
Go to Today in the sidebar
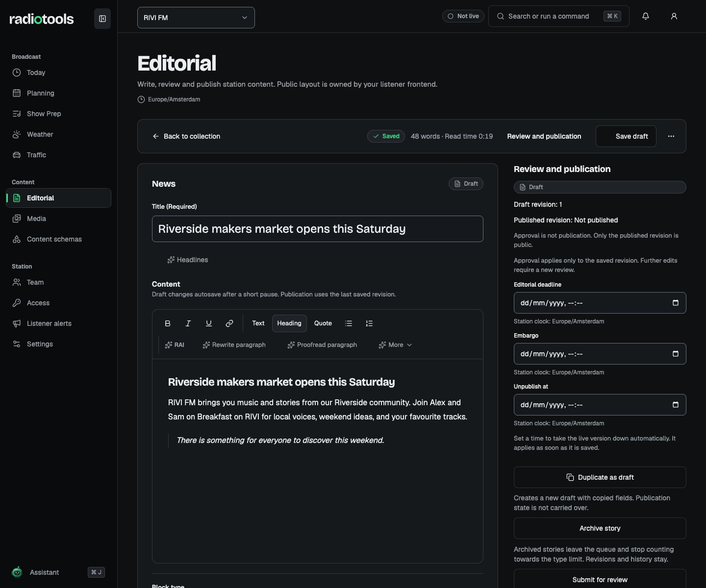(x=58, y=73)
